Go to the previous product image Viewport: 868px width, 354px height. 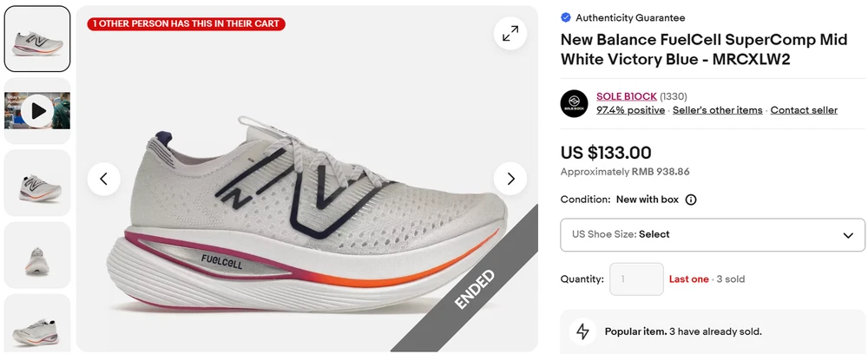[x=103, y=179]
